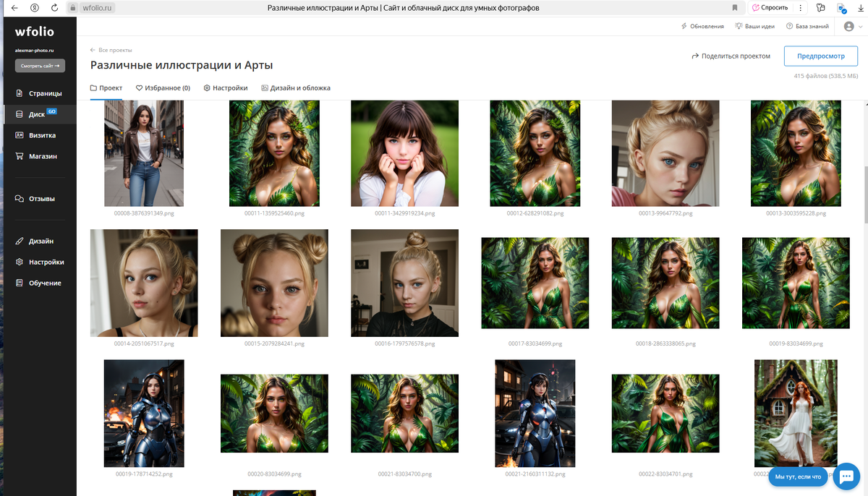Click the Различные иллюстрации и Арты heading
Viewport: 868px width, 496px height.
pyautogui.click(x=182, y=65)
